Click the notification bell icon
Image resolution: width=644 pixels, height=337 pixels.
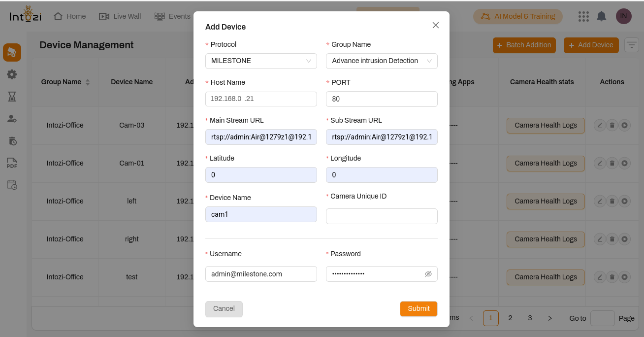point(601,16)
